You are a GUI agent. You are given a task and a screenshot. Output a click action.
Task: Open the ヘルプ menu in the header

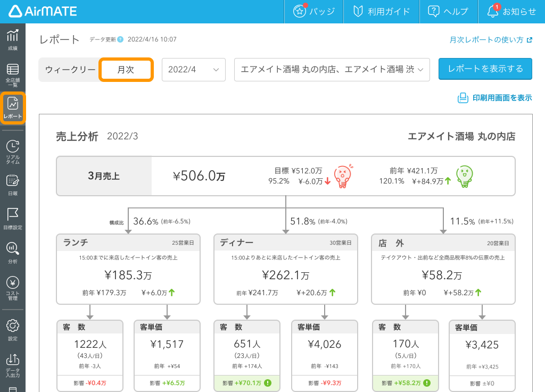click(x=449, y=11)
